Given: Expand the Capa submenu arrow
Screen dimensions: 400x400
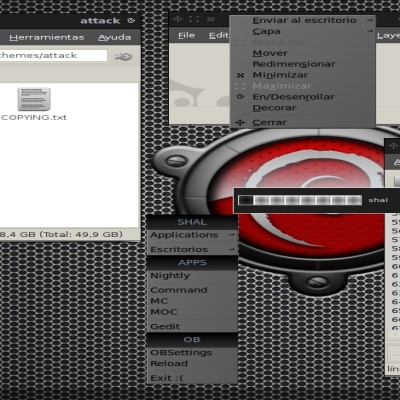Looking at the screenshot, I should pyautogui.click(x=370, y=31).
